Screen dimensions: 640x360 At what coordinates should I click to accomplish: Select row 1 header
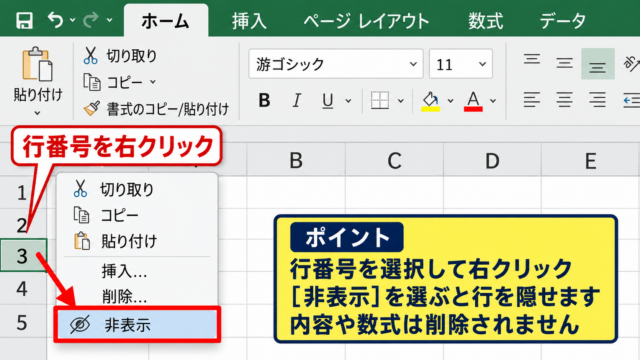tap(23, 192)
